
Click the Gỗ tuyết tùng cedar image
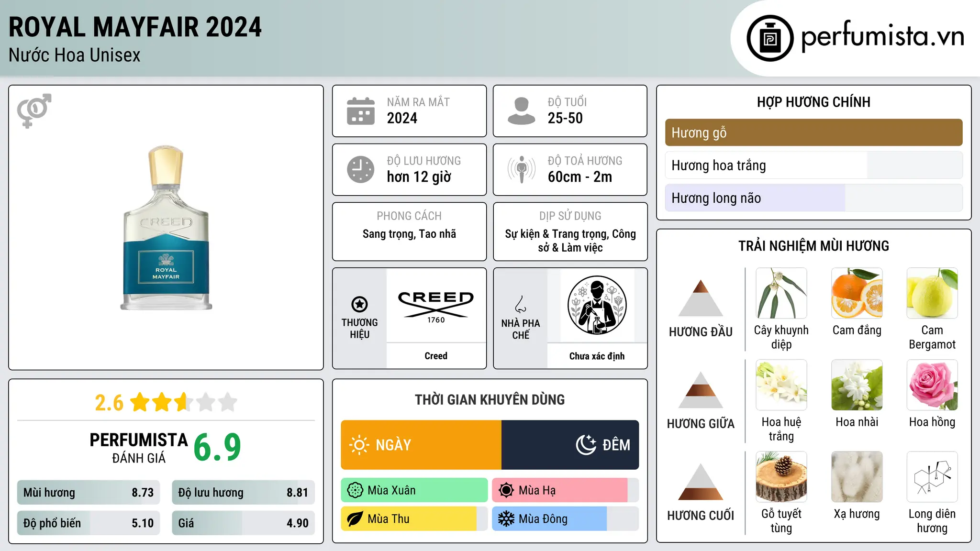click(781, 477)
